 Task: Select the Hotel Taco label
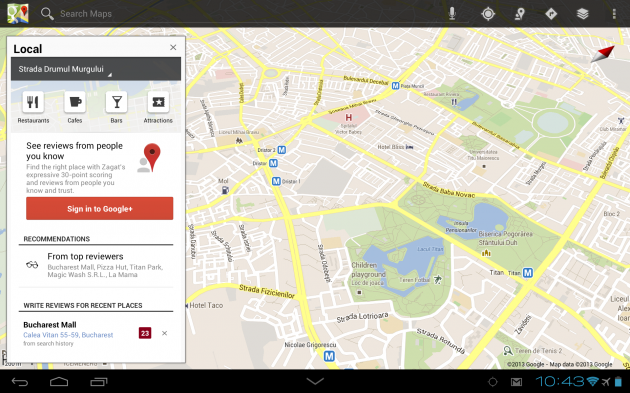(x=206, y=305)
